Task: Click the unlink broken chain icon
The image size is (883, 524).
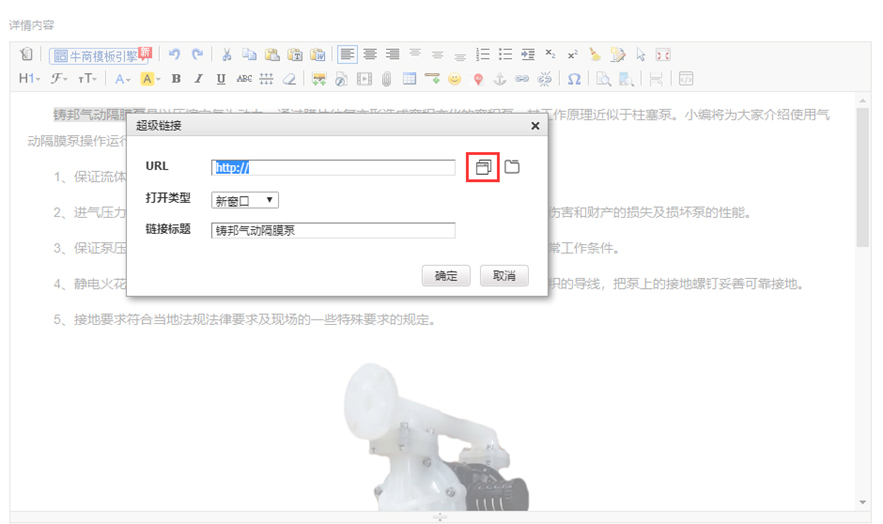Action: point(545,79)
